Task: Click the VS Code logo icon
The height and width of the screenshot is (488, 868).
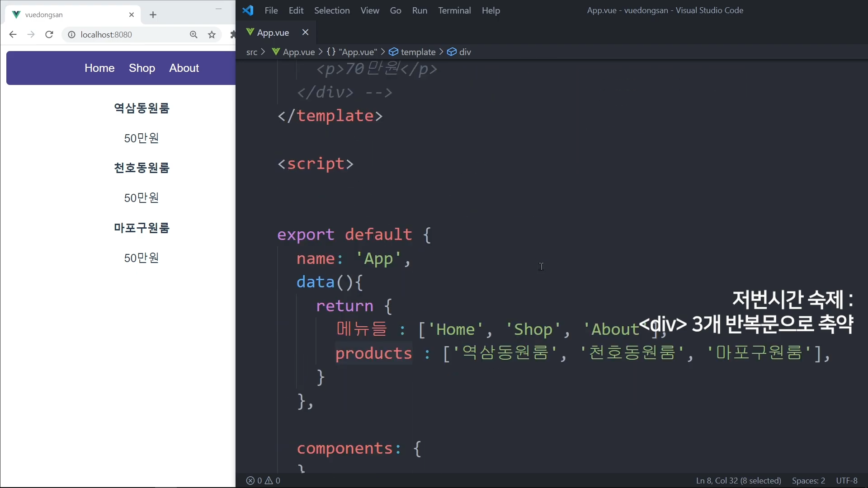Action: pos(248,10)
